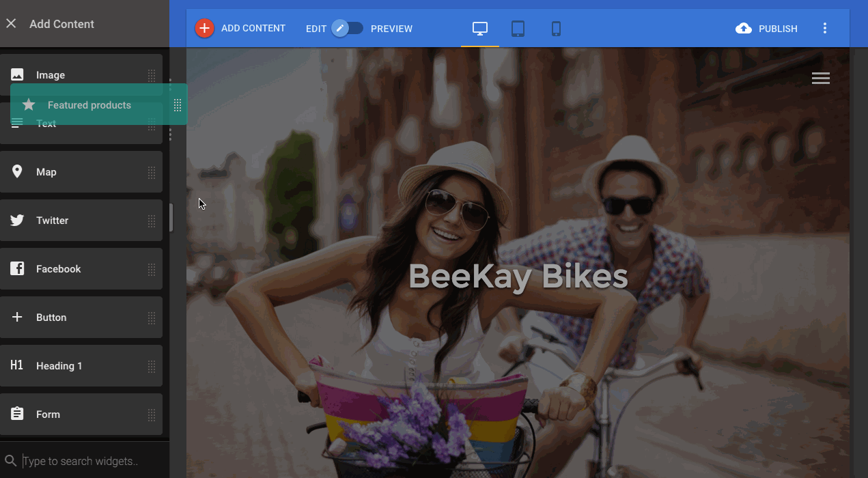Click the Featured products star icon
The image size is (868, 478).
coord(29,104)
